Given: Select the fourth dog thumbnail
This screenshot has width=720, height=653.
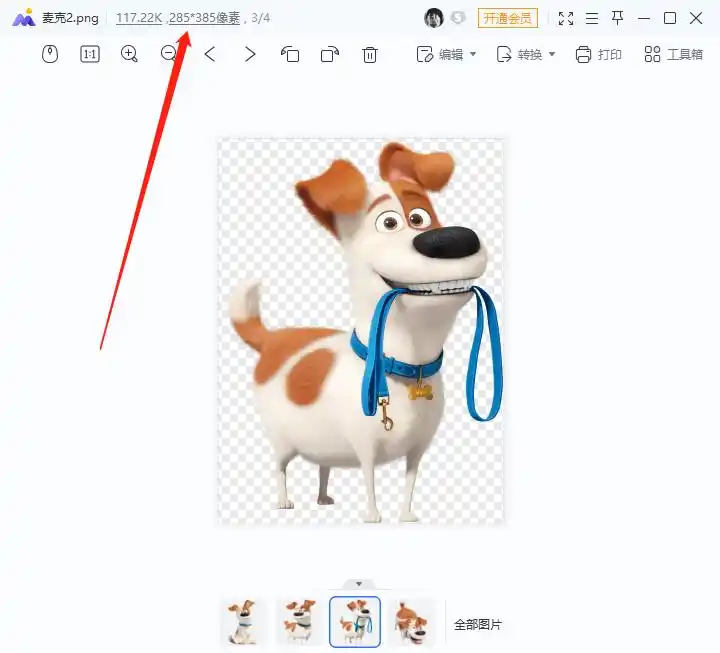Looking at the screenshot, I should [411, 622].
